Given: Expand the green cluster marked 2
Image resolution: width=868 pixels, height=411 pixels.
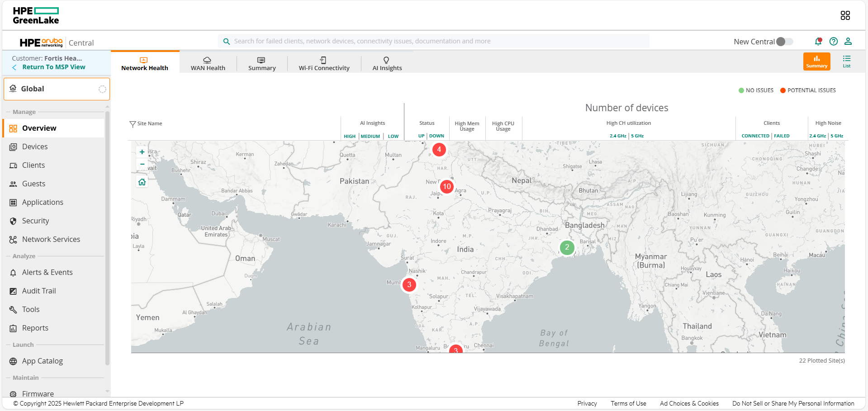Looking at the screenshot, I should (567, 247).
